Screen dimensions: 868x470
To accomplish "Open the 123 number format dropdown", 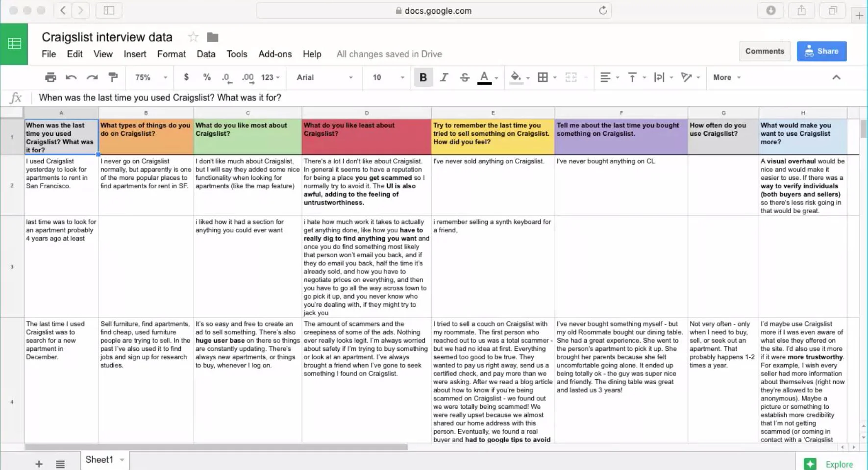I will [x=269, y=77].
